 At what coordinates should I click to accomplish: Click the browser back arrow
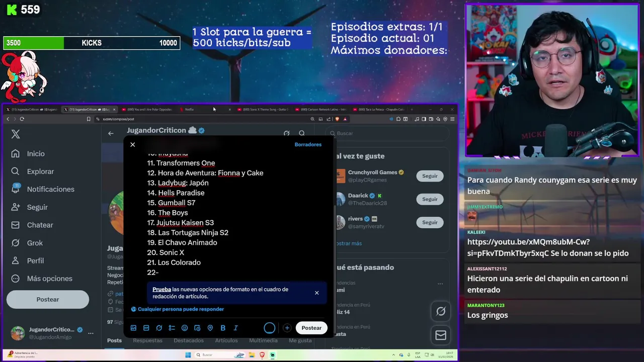pyautogui.click(x=8, y=119)
